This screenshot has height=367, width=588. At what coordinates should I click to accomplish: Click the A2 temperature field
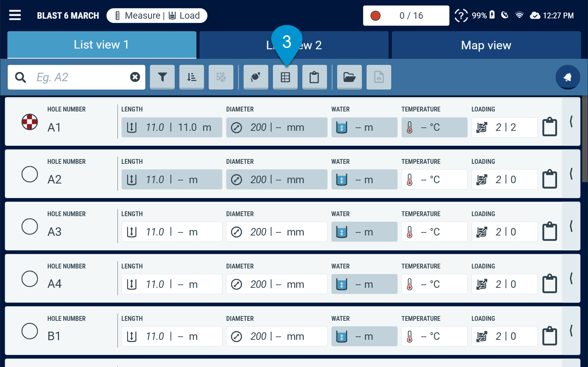click(x=434, y=179)
